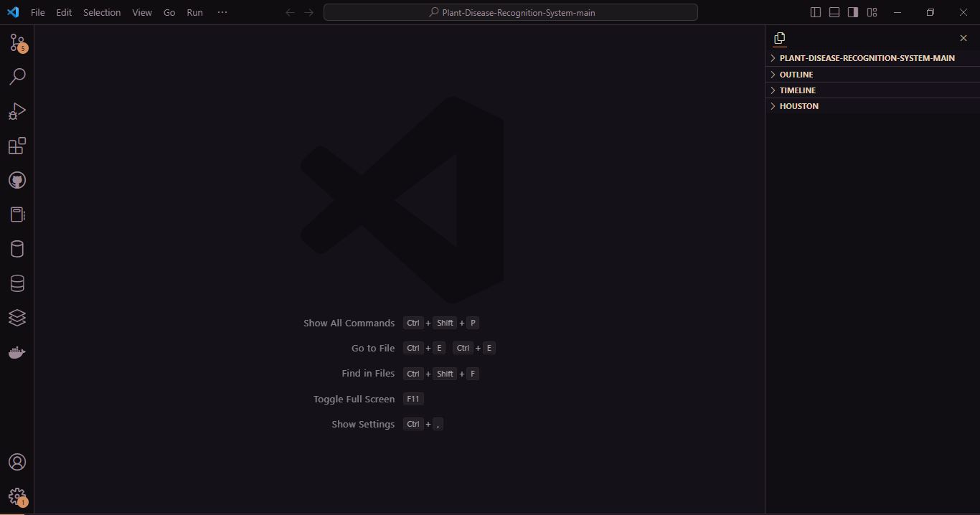Open the Source Control view
The image size is (980, 515).
coord(17,43)
